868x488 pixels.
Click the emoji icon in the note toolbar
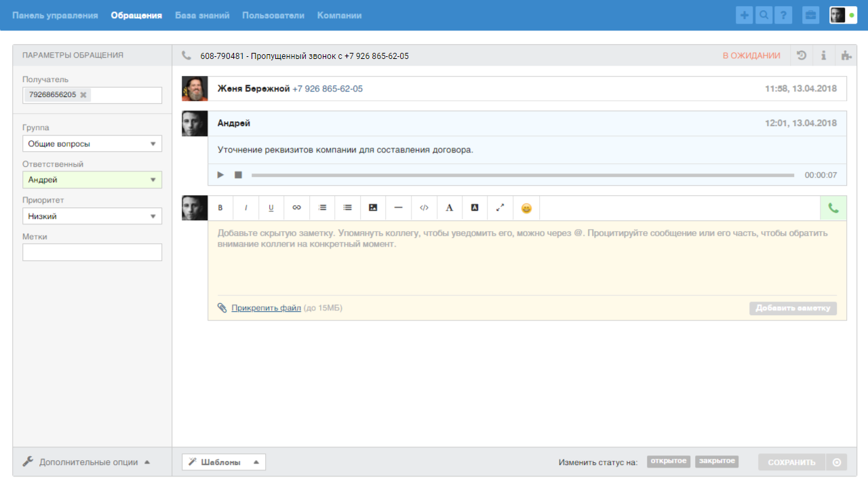(526, 207)
